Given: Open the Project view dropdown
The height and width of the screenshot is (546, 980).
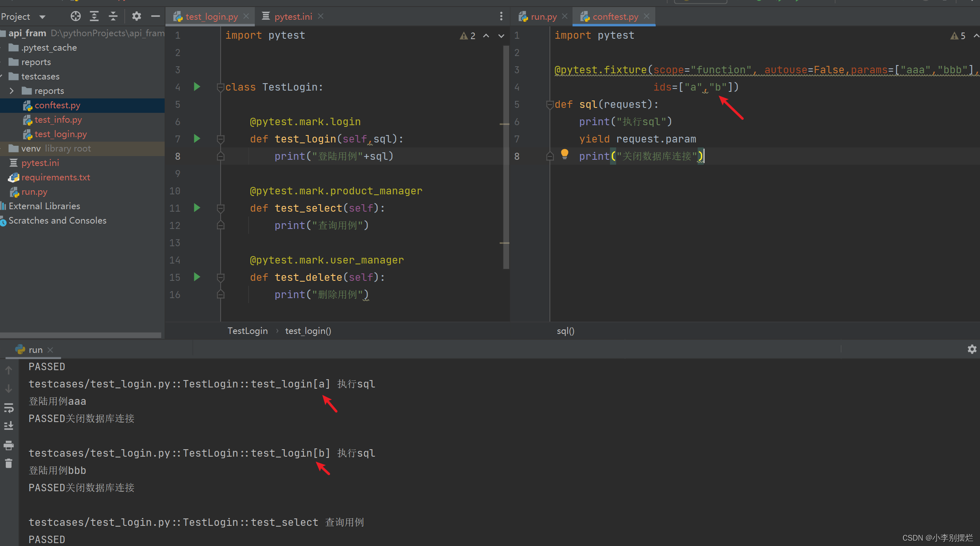Looking at the screenshot, I should (x=42, y=17).
